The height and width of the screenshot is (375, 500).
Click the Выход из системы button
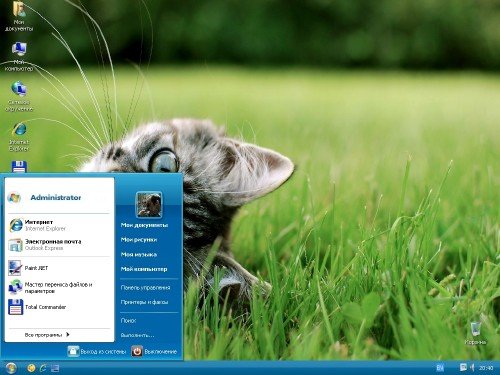[x=97, y=351]
